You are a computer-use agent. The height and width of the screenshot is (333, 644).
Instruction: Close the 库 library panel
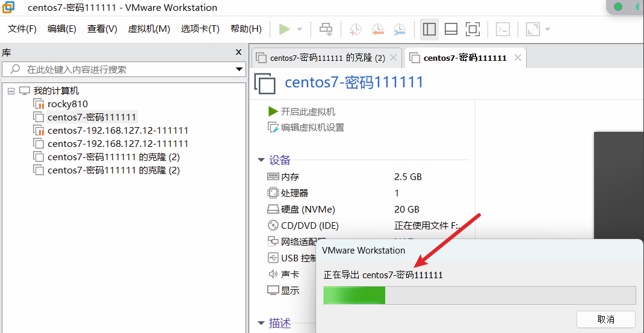pos(238,52)
